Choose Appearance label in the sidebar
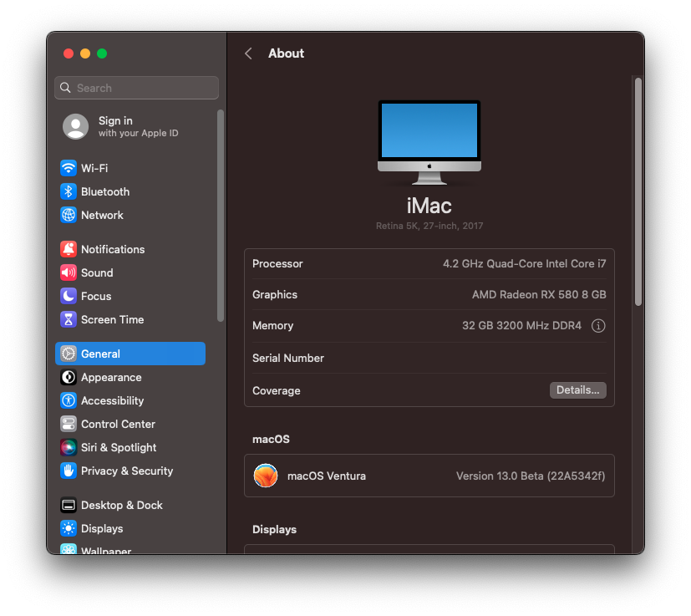 click(111, 378)
